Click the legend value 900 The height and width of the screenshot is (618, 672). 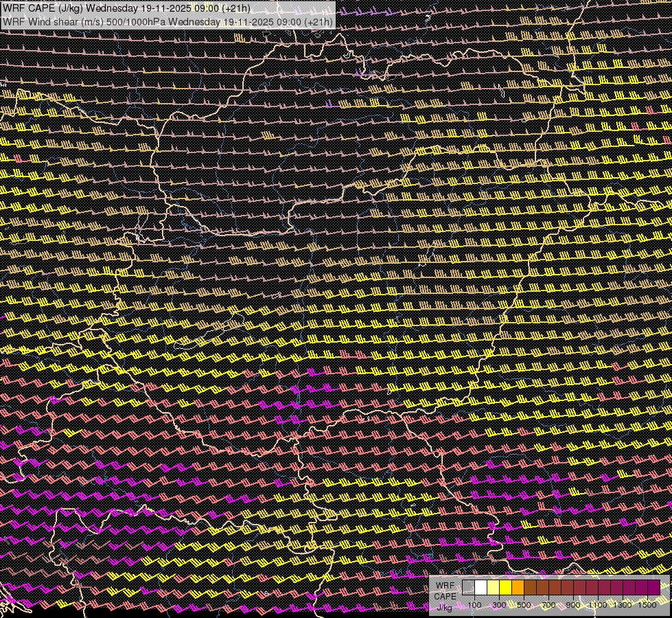click(x=573, y=605)
